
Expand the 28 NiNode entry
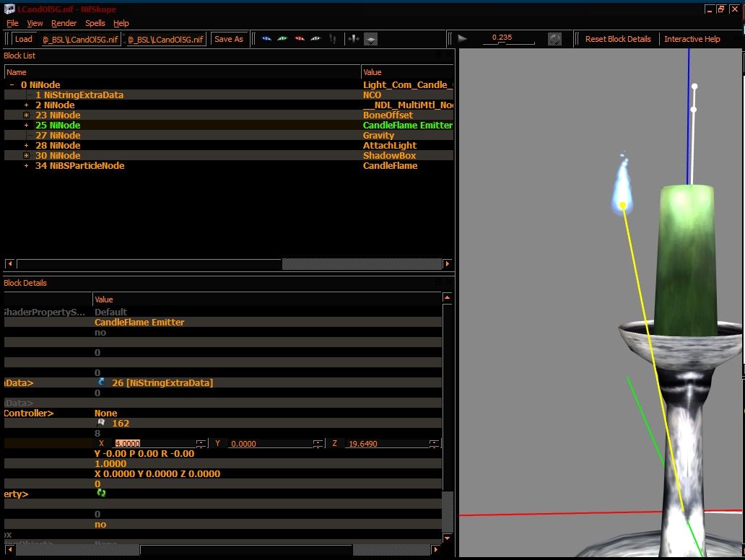coord(26,145)
